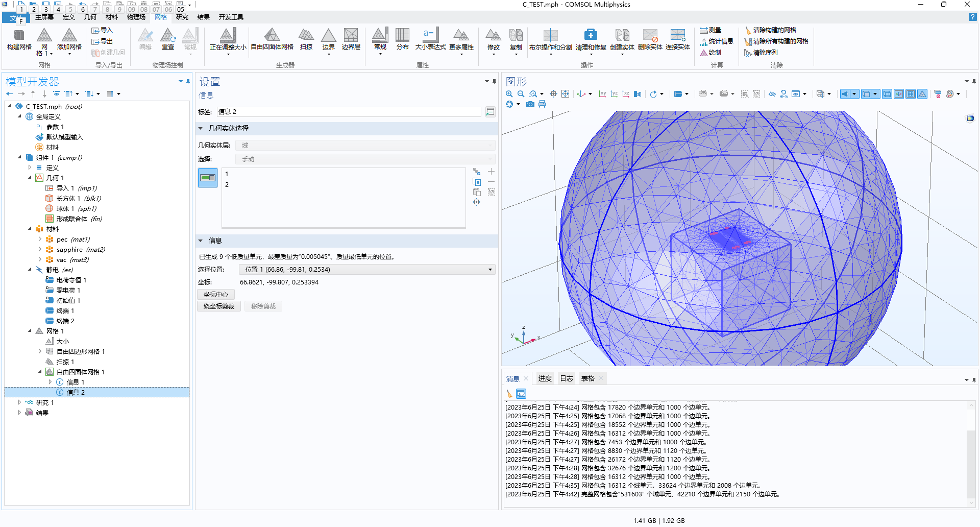This screenshot has width=980, height=527.
Task: Click the 大小表达式 size expression icon
Action: pyautogui.click(x=430, y=40)
